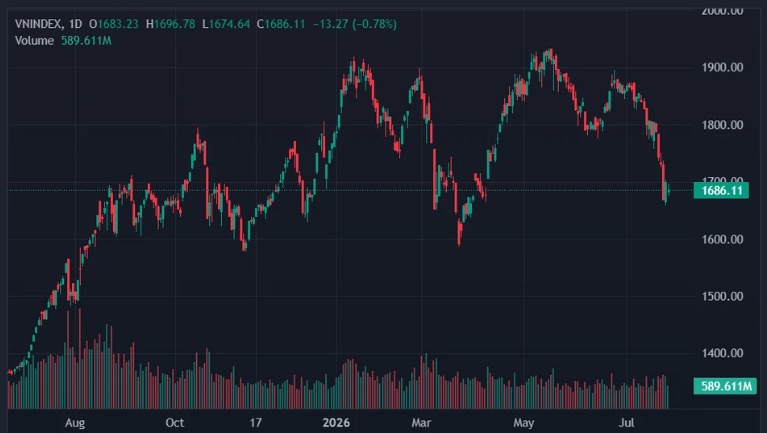
Task: Click the Oct label on time axis
Action: tap(175, 423)
